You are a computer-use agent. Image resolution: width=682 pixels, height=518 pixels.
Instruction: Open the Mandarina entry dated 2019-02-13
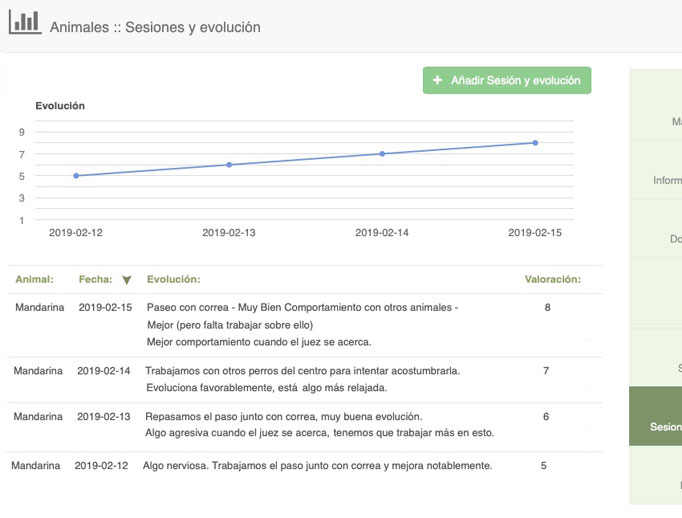(x=38, y=416)
